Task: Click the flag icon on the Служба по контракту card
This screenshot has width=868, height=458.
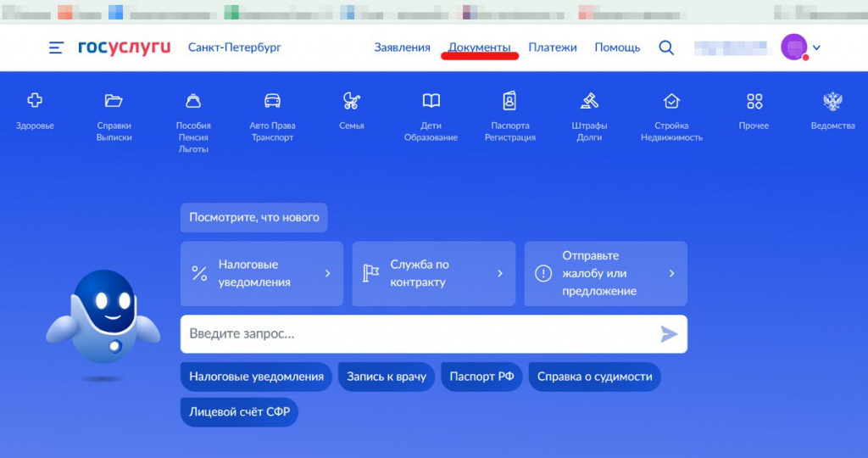Action: coord(371,273)
